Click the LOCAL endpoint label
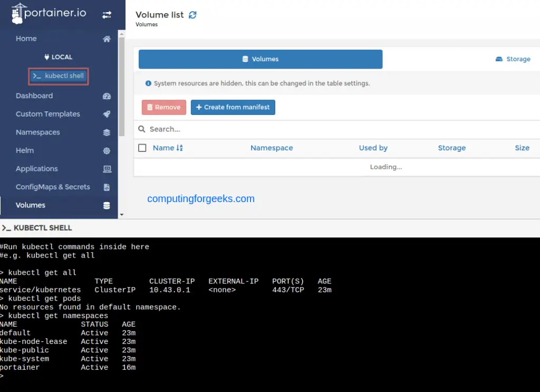540x392 pixels. [x=62, y=57]
